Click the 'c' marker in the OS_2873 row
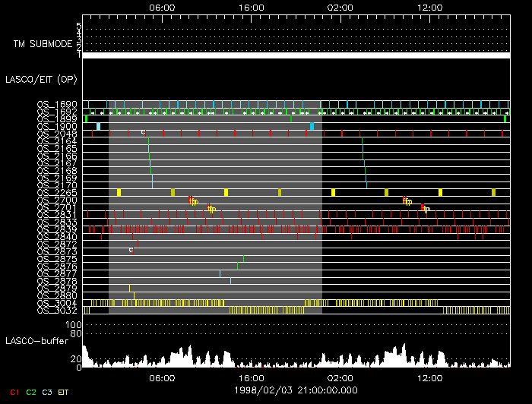The width and height of the screenshot is (532, 404). pyautogui.click(x=131, y=250)
